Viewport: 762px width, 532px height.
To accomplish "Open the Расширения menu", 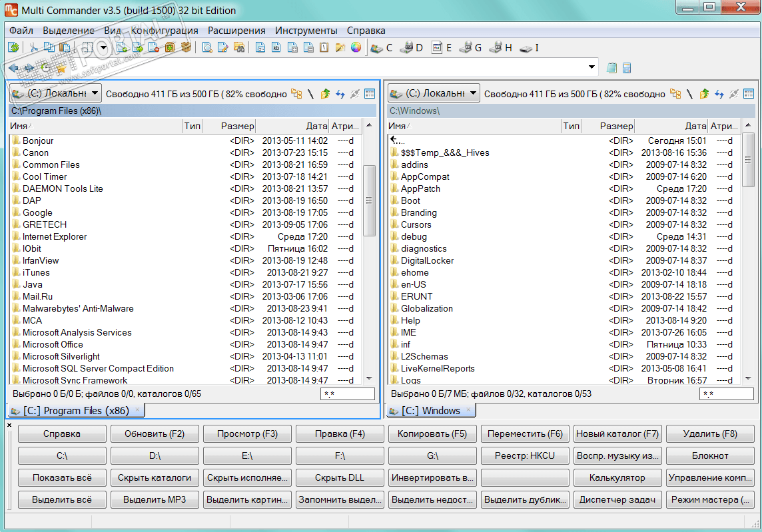I will tap(236, 31).
